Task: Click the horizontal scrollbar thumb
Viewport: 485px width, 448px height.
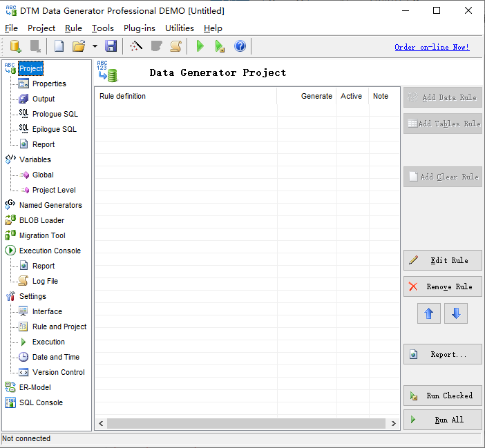Action: click(246, 424)
